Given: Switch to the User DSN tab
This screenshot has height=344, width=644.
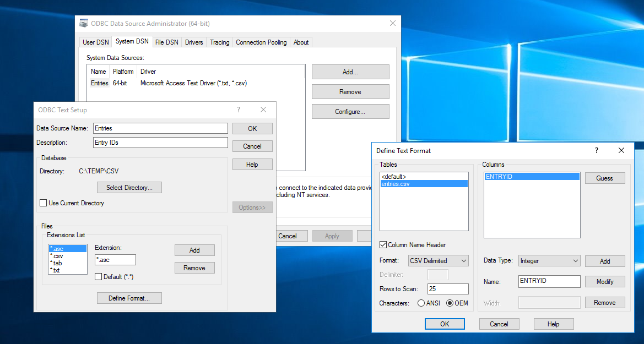Looking at the screenshot, I should pos(96,42).
